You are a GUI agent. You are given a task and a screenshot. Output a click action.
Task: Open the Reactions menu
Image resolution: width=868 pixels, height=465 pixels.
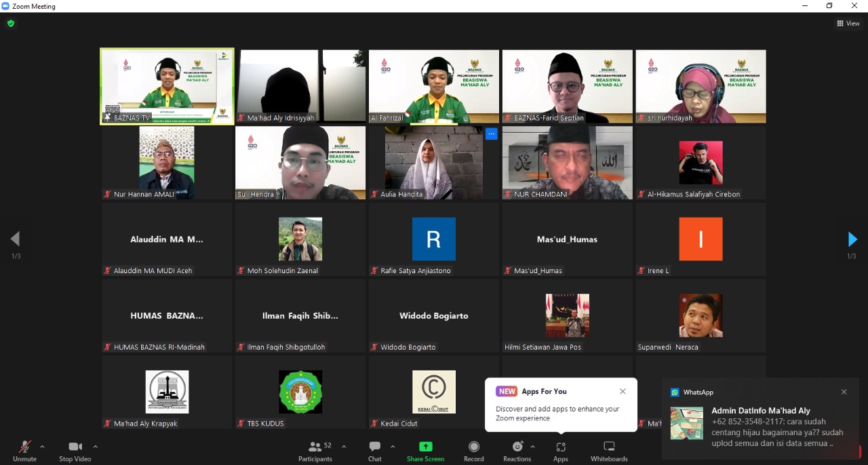click(517, 450)
